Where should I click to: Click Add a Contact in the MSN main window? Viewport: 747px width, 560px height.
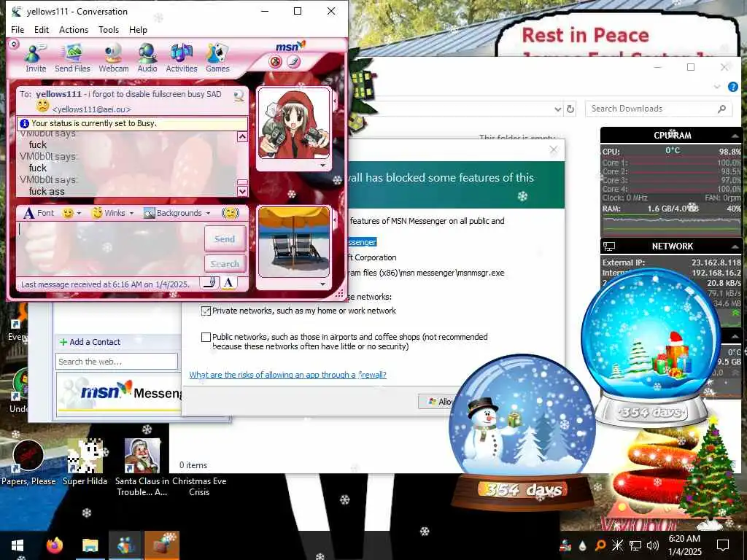coord(90,342)
